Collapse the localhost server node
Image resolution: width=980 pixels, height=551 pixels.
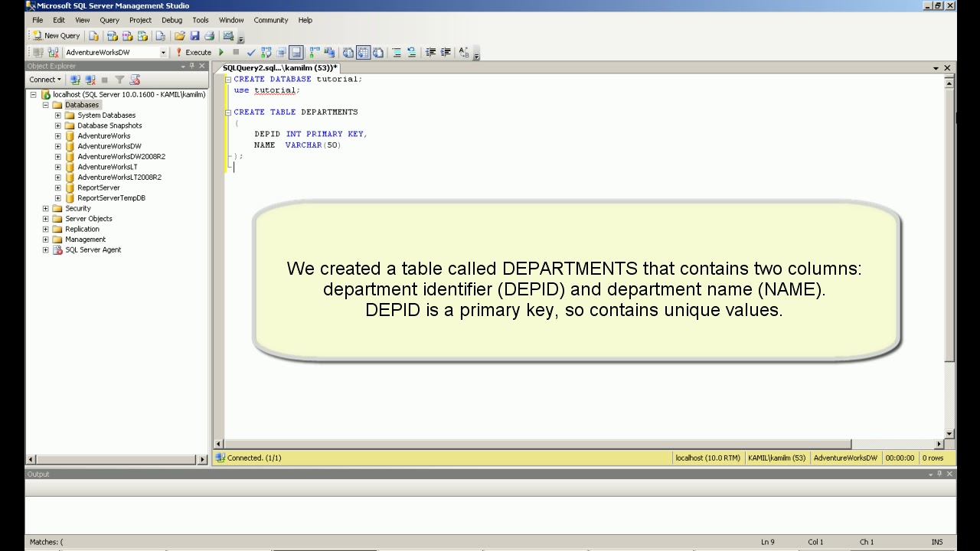(x=34, y=95)
